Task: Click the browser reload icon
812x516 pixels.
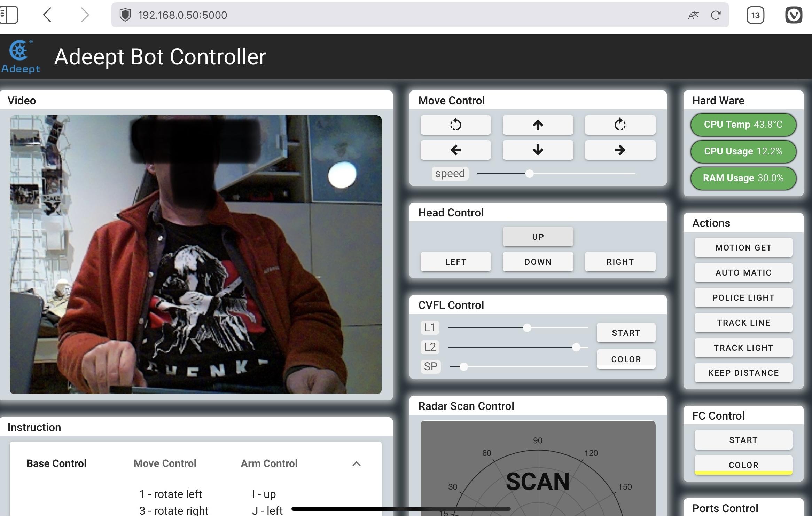Action: [x=716, y=15]
